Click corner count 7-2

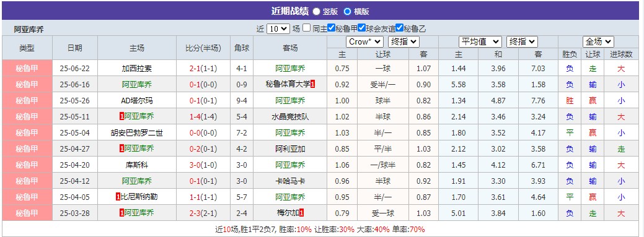[x=242, y=133]
